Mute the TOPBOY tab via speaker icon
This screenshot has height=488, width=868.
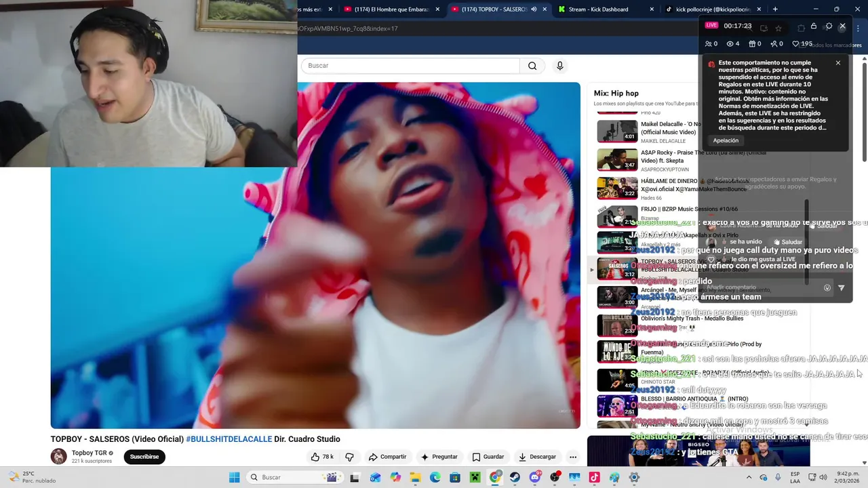point(534,9)
